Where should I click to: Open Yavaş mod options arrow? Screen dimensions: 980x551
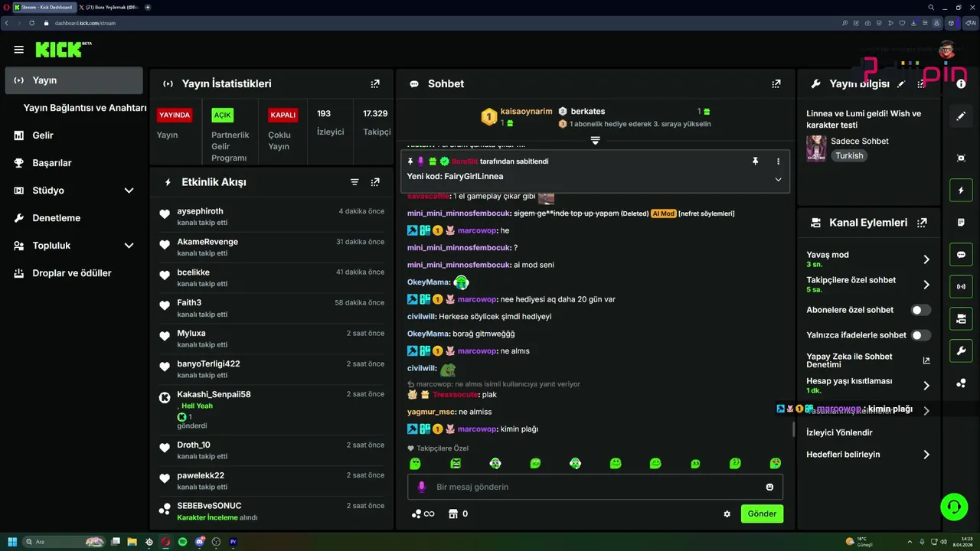(926, 259)
